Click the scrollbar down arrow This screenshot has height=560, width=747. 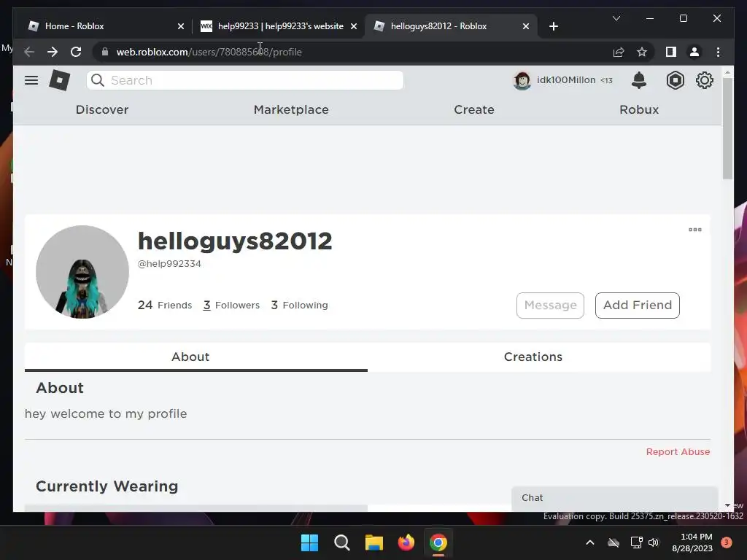click(727, 505)
